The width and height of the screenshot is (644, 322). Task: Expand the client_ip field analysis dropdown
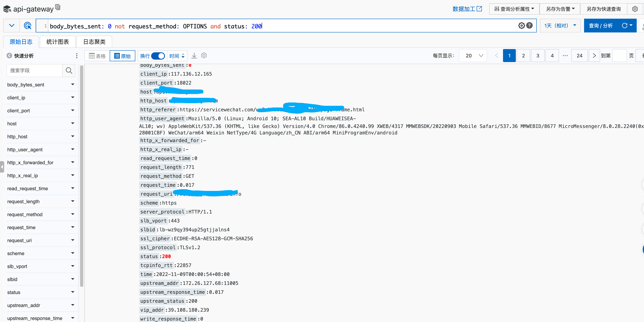73,97
